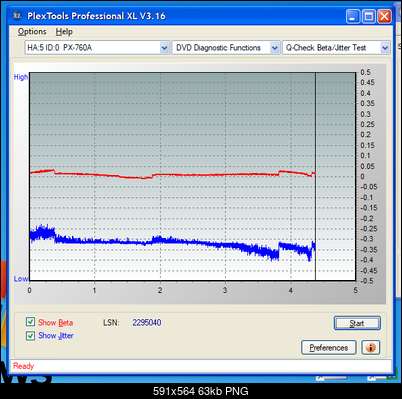Screen dimensions: 402x399
Task: Click the Ready status text
Action: pos(24,366)
